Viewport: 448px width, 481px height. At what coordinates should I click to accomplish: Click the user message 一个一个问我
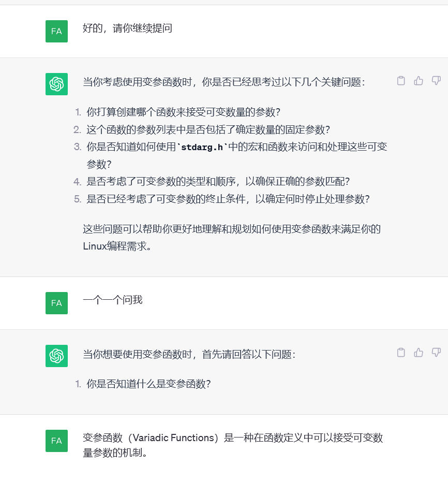point(112,300)
